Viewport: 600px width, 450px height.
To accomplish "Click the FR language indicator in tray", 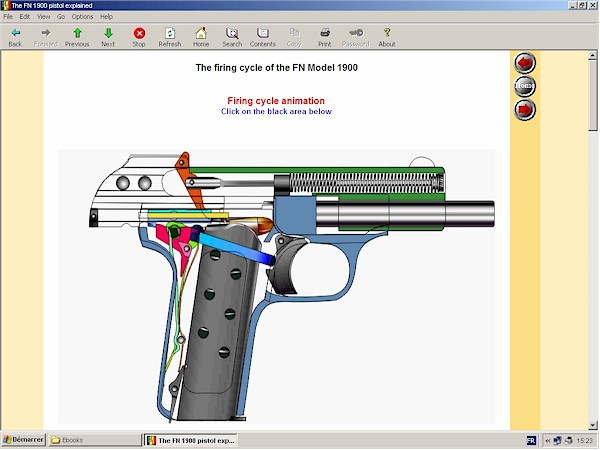I will pos(531,440).
